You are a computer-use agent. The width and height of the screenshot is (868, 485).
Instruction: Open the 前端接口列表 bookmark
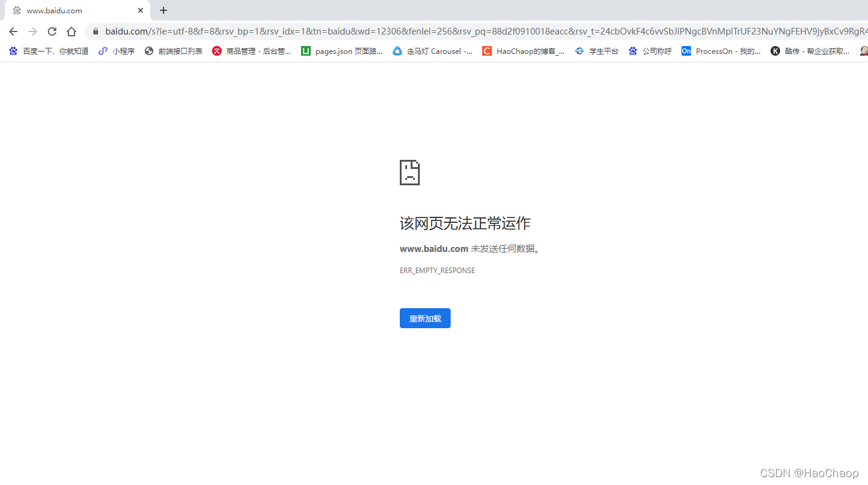tap(173, 51)
